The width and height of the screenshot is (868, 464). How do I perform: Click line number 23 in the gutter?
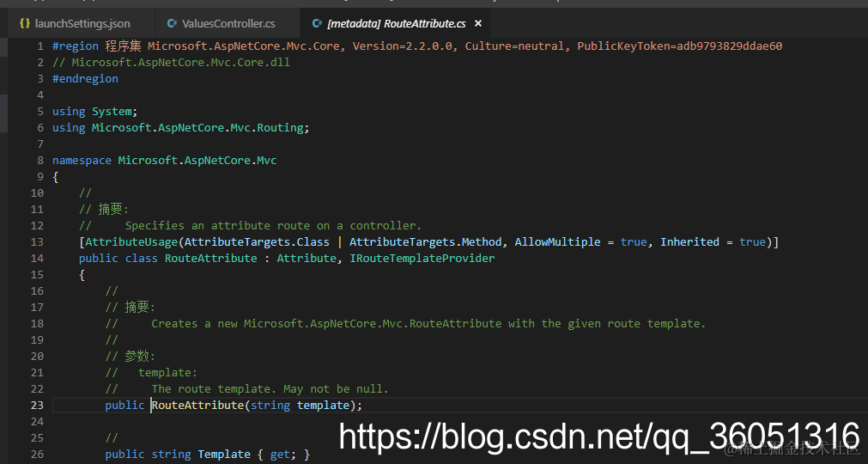point(37,406)
